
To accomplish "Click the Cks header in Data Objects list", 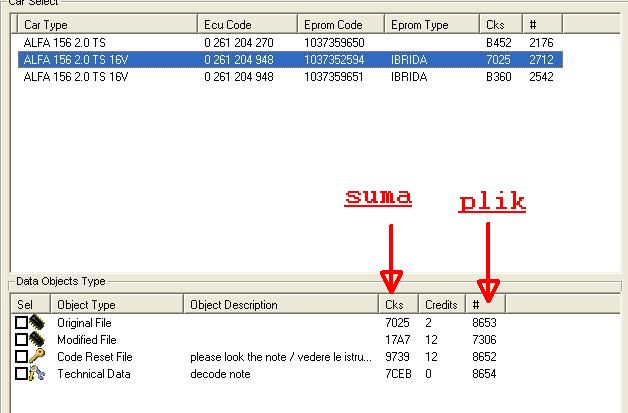I will (398, 305).
